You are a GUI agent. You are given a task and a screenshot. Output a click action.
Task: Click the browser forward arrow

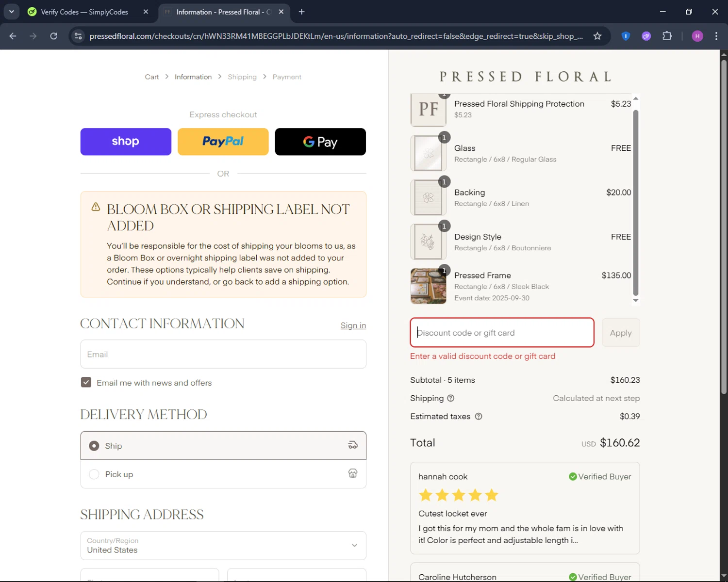33,36
